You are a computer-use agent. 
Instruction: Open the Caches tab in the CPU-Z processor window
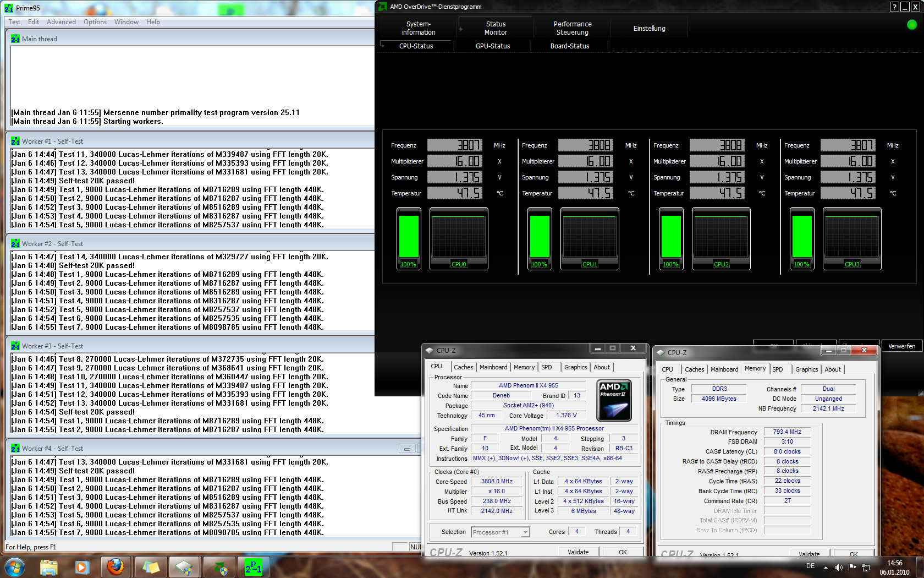click(x=464, y=367)
